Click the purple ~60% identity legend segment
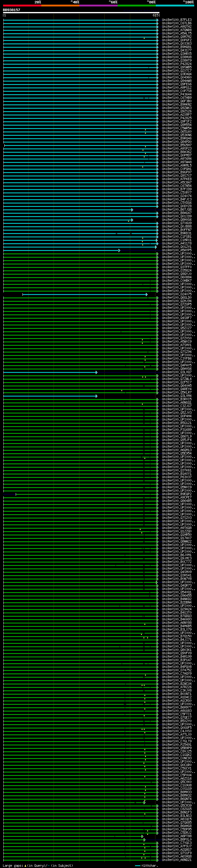The image size is (197, 868). tap(98, 6)
